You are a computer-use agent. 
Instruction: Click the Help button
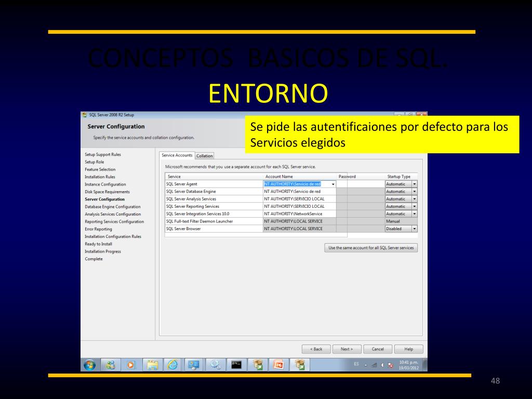pos(409,349)
